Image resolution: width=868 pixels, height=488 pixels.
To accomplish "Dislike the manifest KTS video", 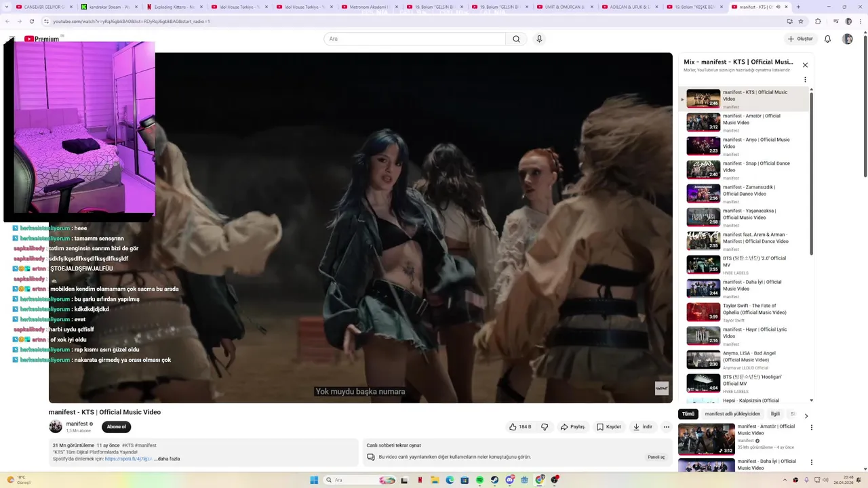I will click(x=545, y=427).
